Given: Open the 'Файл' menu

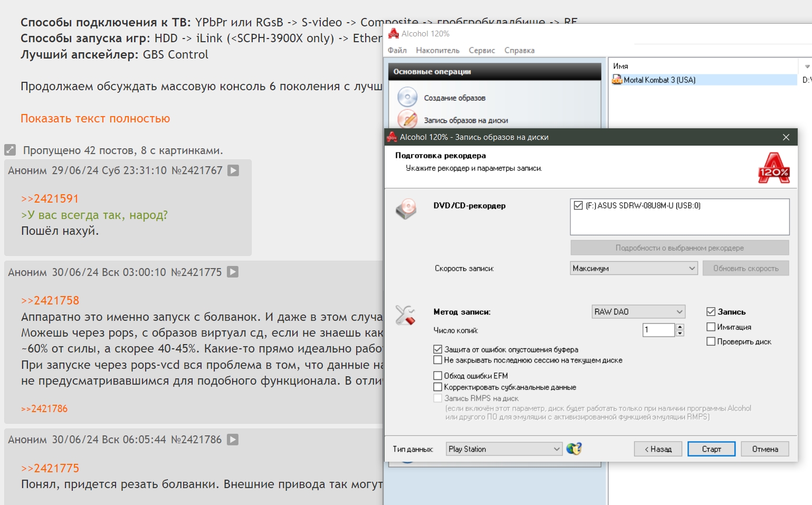Looking at the screenshot, I should tap(397, 50).
